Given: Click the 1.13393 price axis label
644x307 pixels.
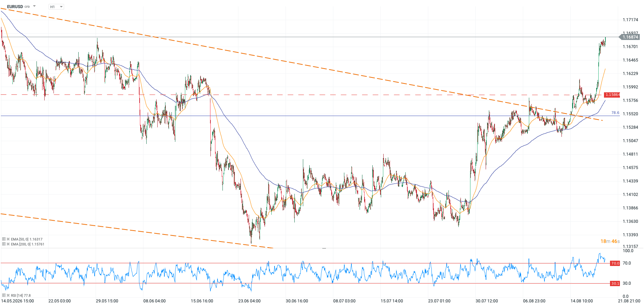Looking at the screenshot, I should click(x=631, y=235).
